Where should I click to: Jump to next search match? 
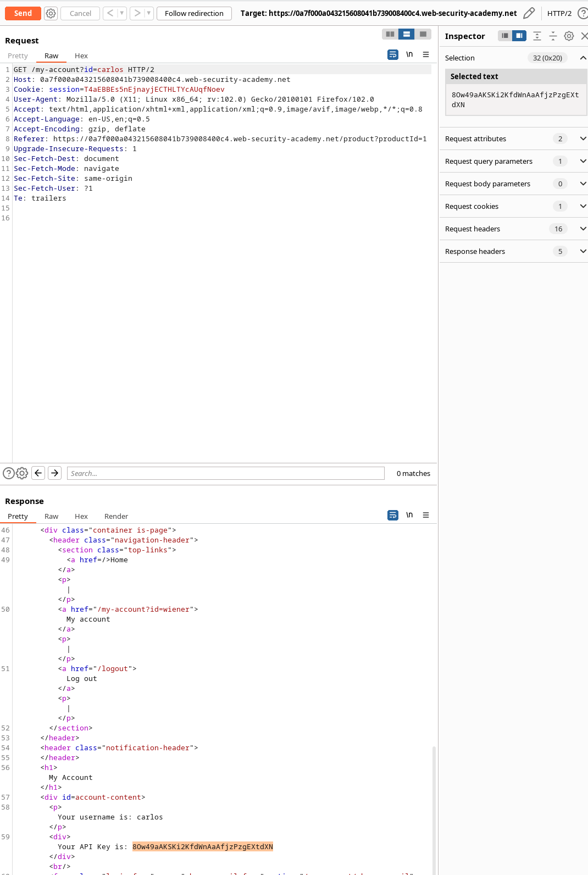pyautogui.click(x=55, y=473)
